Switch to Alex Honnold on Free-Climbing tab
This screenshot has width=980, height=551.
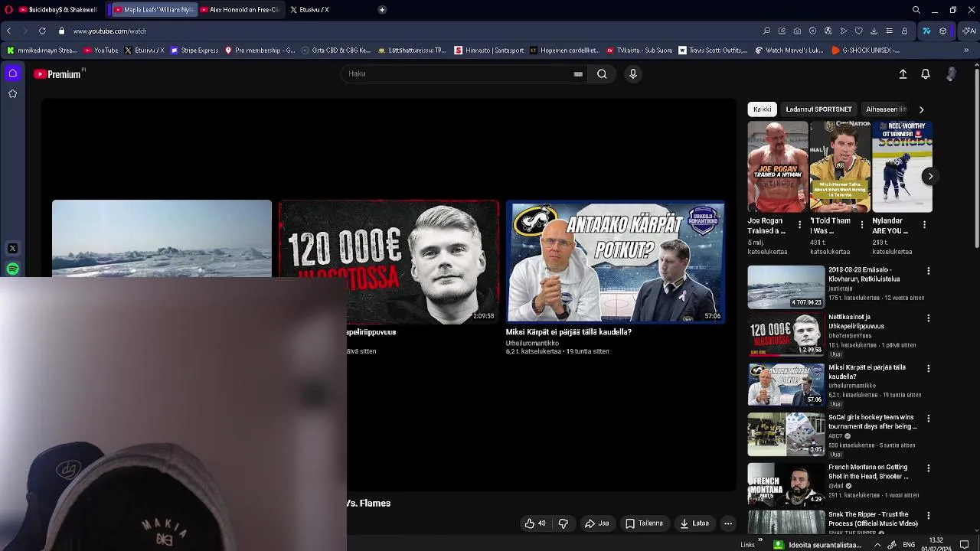(240, 10)
